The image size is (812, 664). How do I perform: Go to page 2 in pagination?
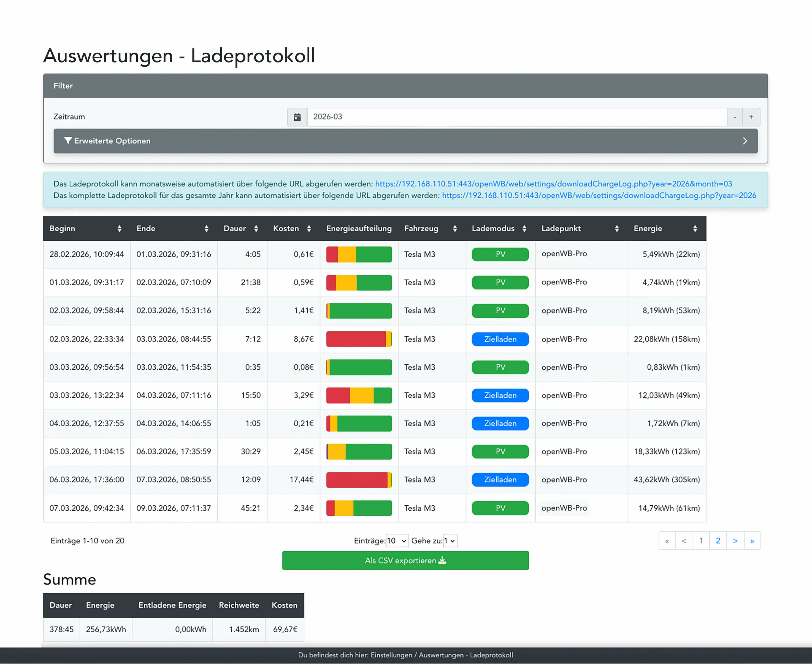(x=718, y=540)
